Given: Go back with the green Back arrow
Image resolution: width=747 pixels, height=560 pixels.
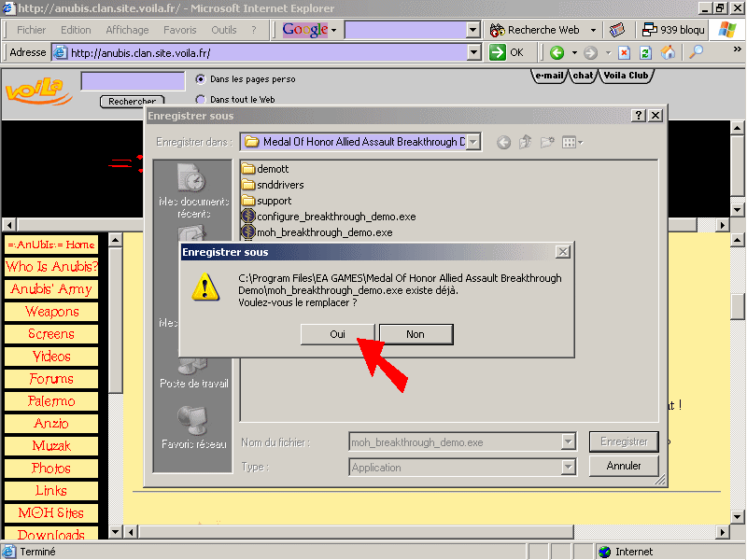Looking at the screenshot, I should pyautogui.click(x=557, y=52).
